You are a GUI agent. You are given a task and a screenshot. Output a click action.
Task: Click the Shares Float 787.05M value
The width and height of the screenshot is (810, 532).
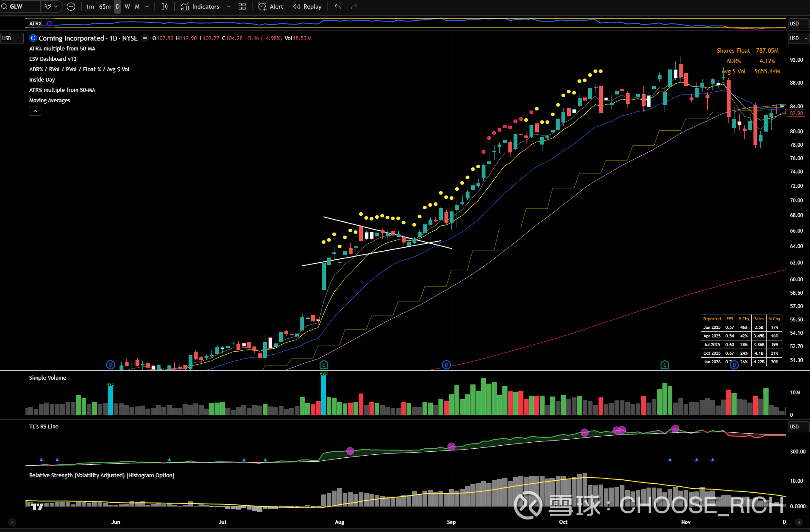(x=767, y=51)
